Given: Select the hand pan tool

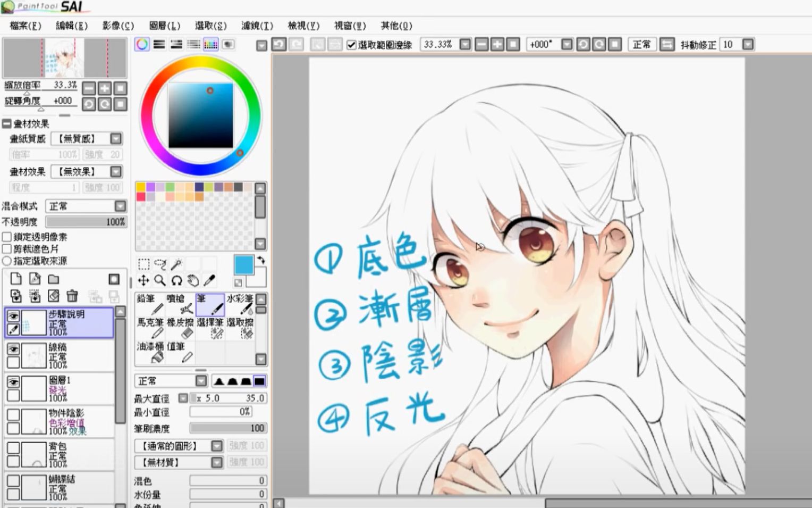Looking at the screenshot, I should [x=193, y=280].
